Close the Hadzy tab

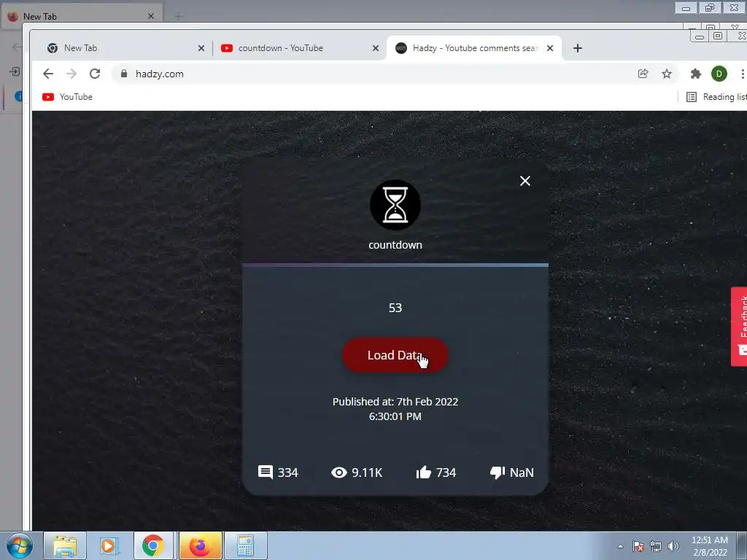[x=550, y=48]
